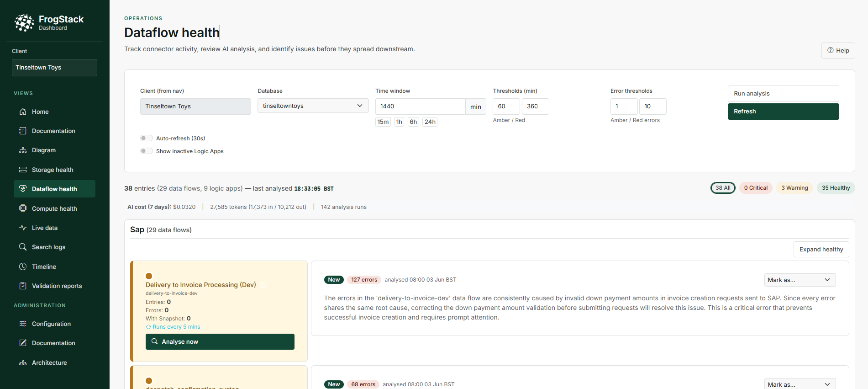Click the amber status dot on Delivery to Invoice card
This screenshot has width=868, height=389.
(149, 276)
